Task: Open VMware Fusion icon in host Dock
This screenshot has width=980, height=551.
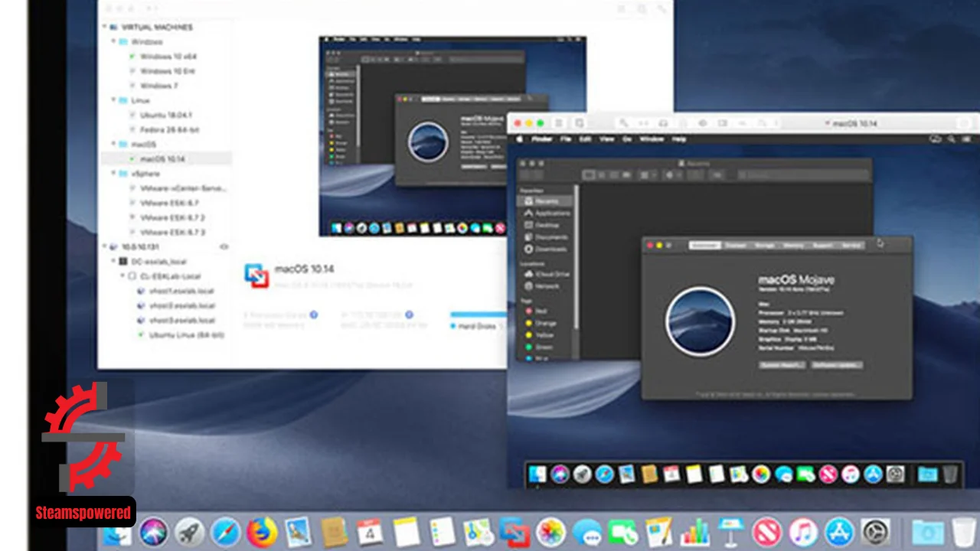Action: [514, 531]
